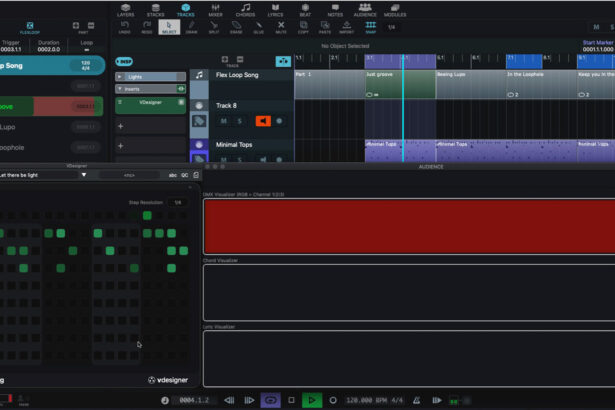Open the Stacks view
The width and height of the screenshot is (615, 410).
pyautogui.click(x=156, y=10)
